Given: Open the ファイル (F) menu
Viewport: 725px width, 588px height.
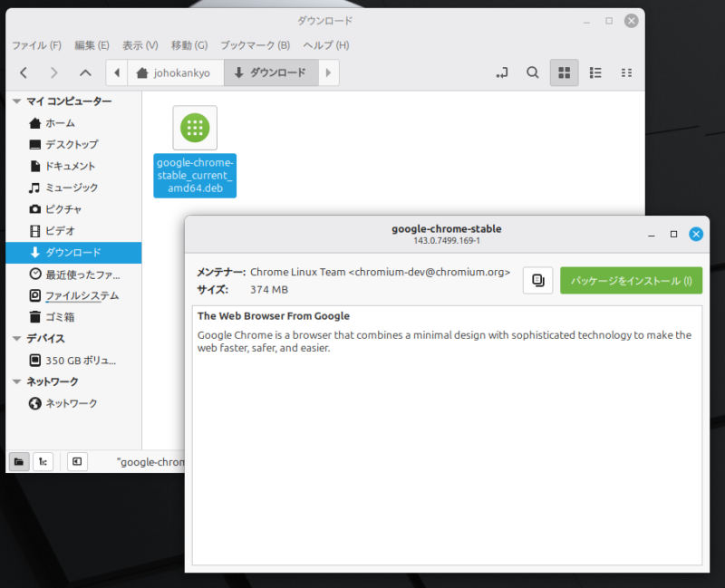Looking at the screenshot, I should 36,45.
